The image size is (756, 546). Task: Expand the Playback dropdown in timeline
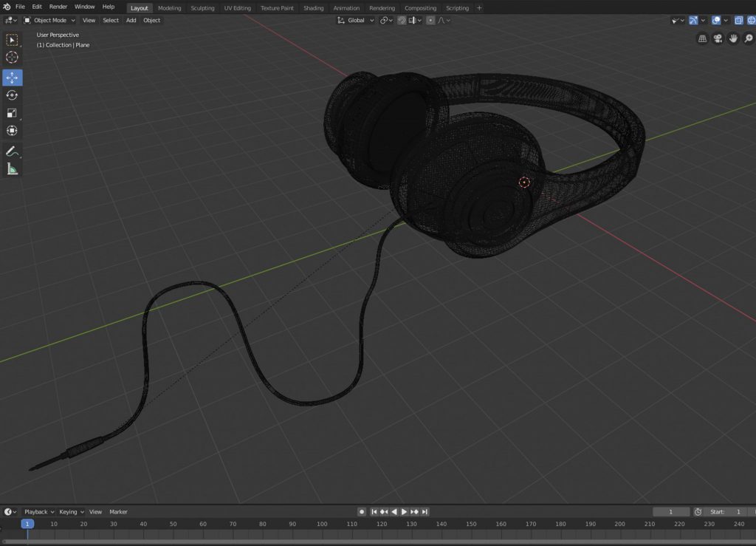click(x=39, y=511)
